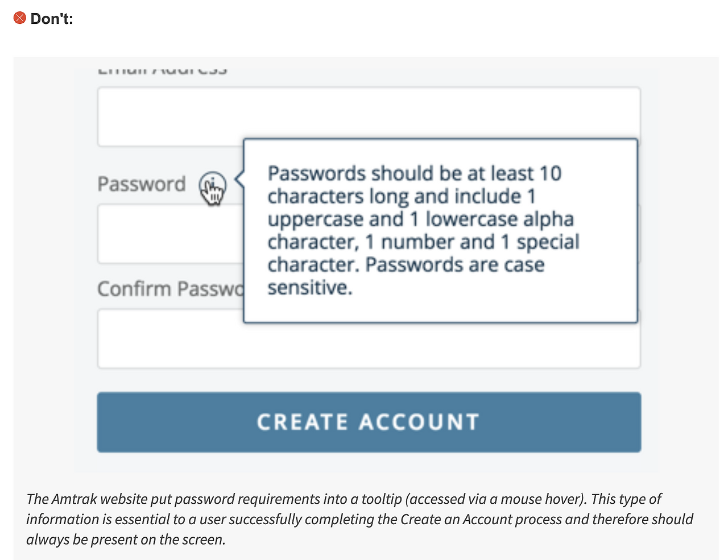The height and width of the screenshot is (560, 728).
Task: Click the Password field label
Action: click(x=142, y=184)
